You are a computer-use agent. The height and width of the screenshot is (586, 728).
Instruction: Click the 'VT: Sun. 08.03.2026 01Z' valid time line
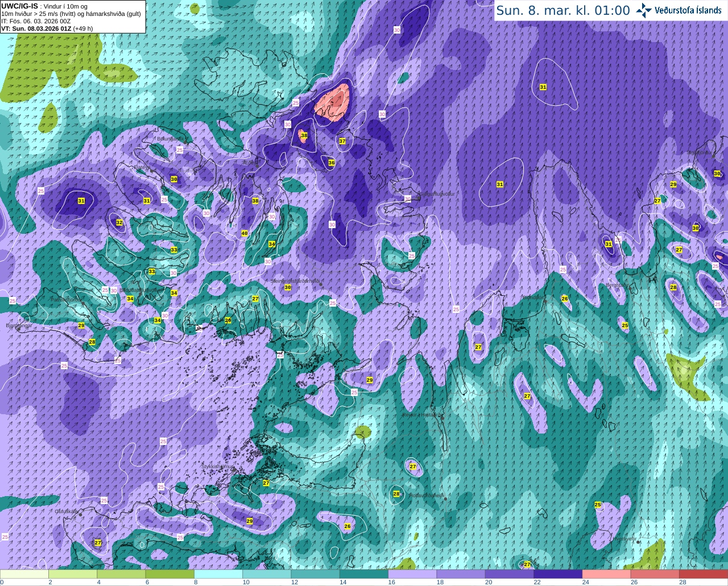[x=36, y=28]
